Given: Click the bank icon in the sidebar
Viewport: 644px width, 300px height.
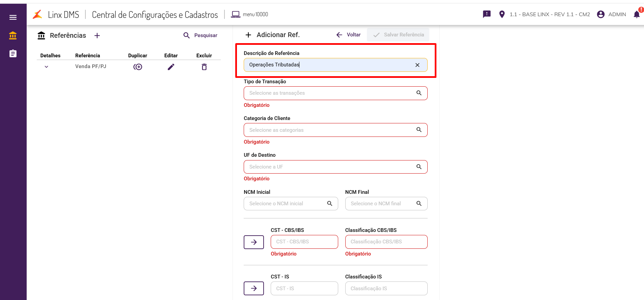Looking at the screenshot, I should point(13,35).
